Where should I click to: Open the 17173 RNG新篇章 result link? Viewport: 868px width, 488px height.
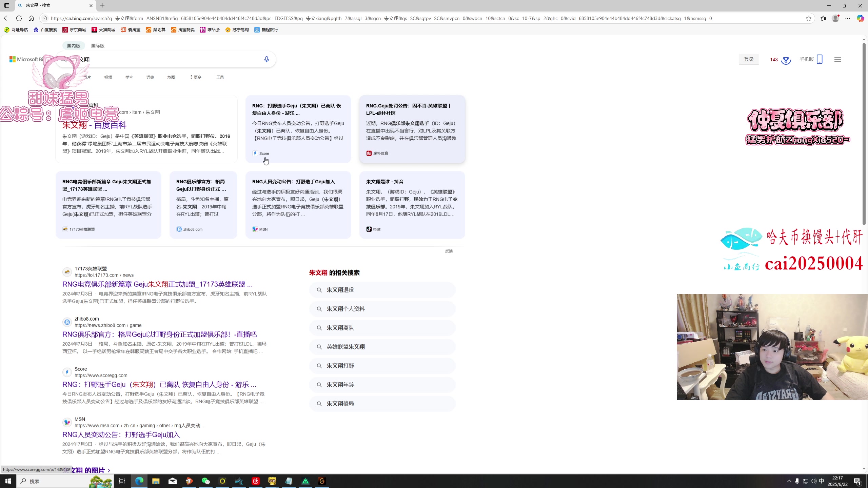tap(157, 284)
